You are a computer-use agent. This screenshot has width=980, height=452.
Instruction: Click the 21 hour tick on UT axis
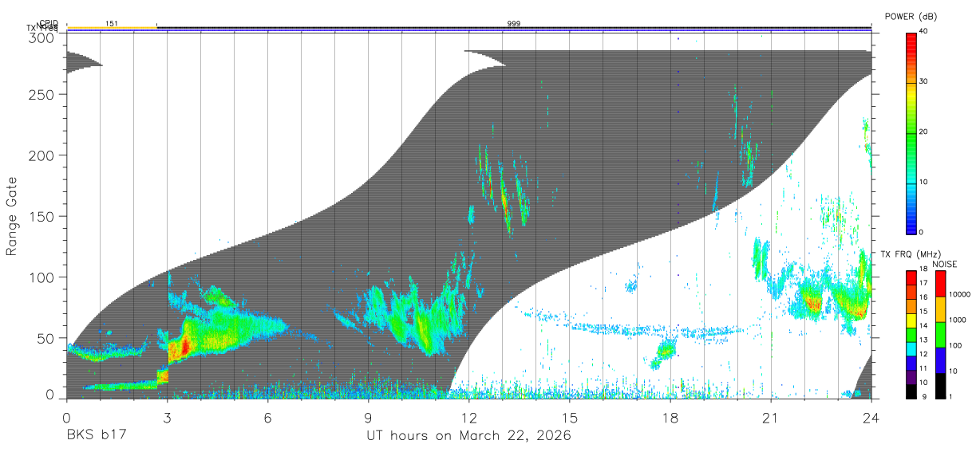coord(770,418)
